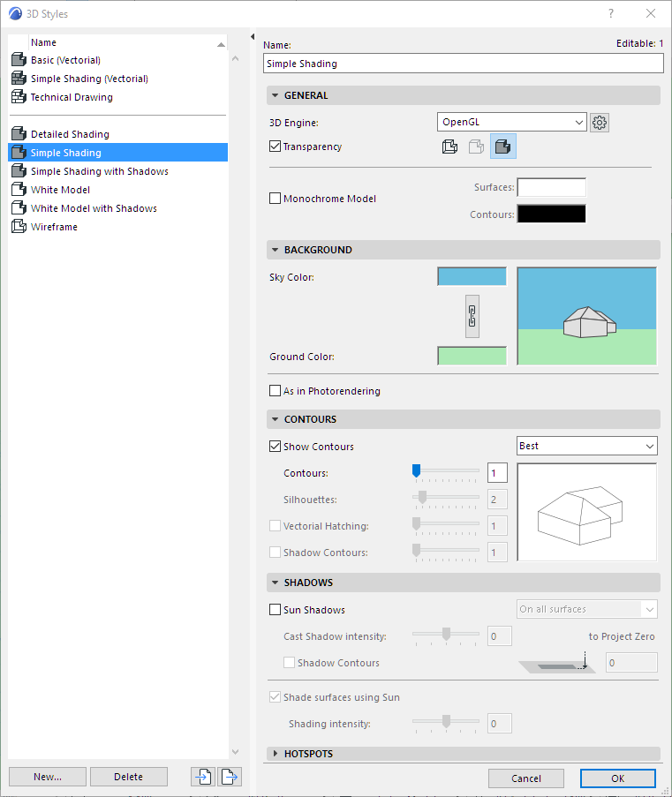Toggle Shade surfaces using Sun checkbox
Viewport: 672px width, 797px height.
(x=275, y=697)
